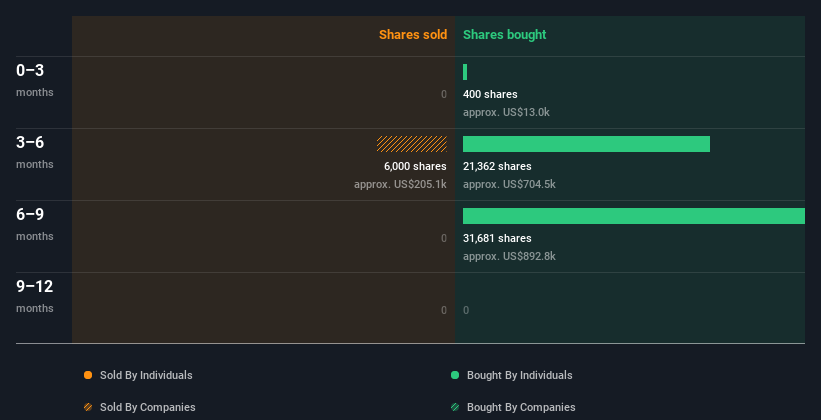The height and width of the screenshot is (420, 821).
Task: Click the 6–9 months row label
Action: 35,224
